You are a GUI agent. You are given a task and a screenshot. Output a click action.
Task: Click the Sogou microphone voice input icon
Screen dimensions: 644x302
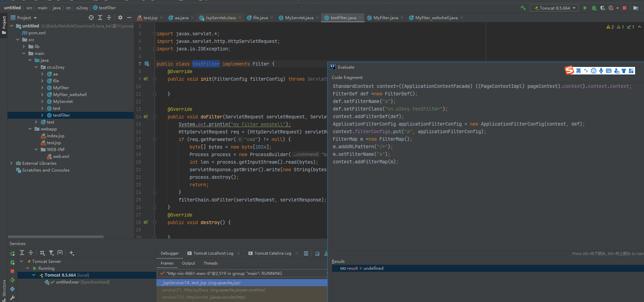pos(601,71)
